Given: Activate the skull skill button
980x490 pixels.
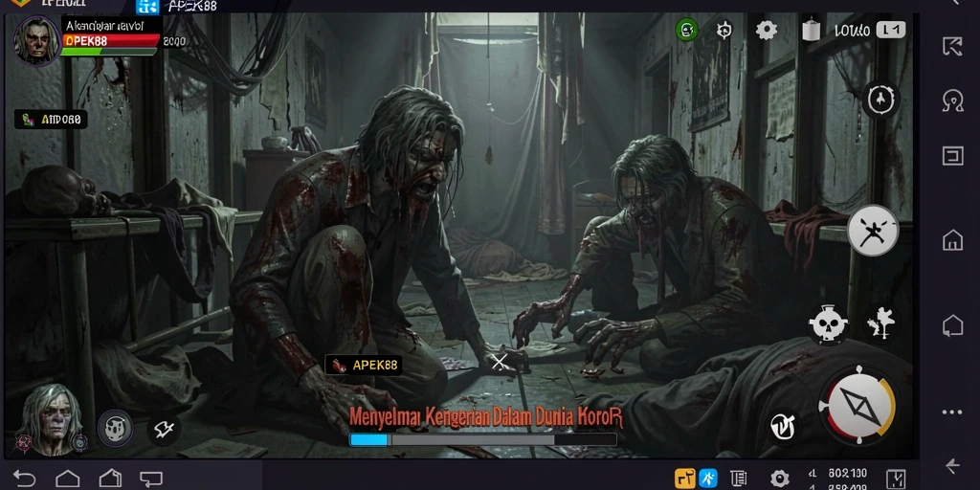Looking at the screenshot, I should tap(828, 325).
